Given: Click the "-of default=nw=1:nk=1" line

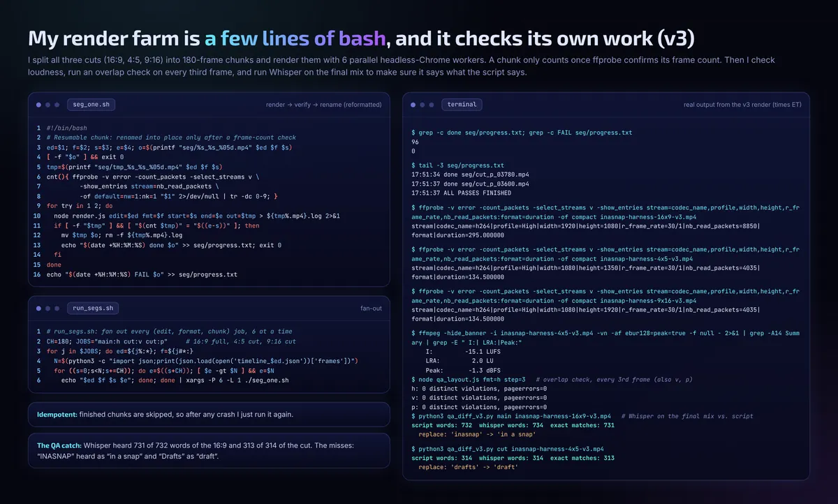Looking at the screenshot, I should point(179,196).
